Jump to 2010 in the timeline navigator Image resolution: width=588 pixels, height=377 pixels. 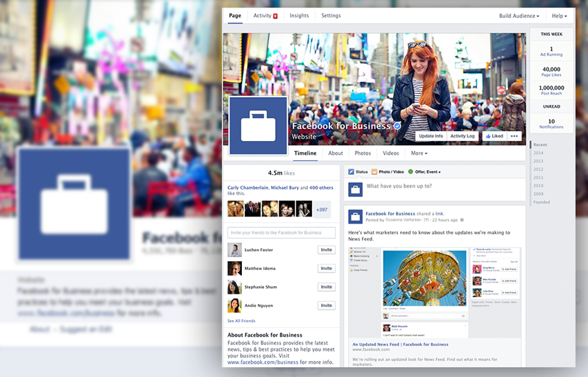tap(538, 186)
